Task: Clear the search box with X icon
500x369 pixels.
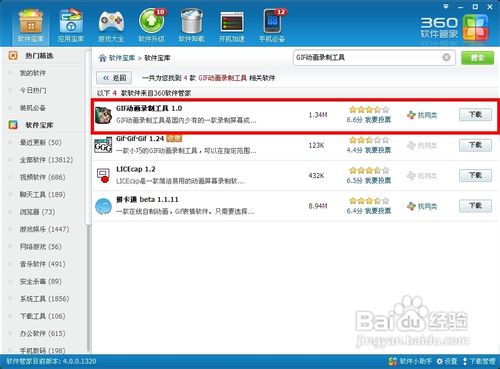Action: (x=446, y=57)
